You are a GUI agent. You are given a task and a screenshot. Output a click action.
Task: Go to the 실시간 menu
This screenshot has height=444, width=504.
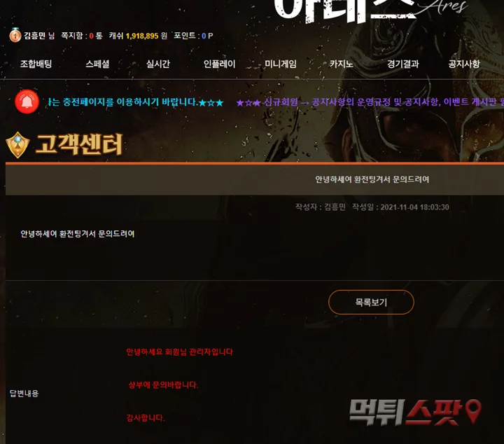(x=158, y=64)
